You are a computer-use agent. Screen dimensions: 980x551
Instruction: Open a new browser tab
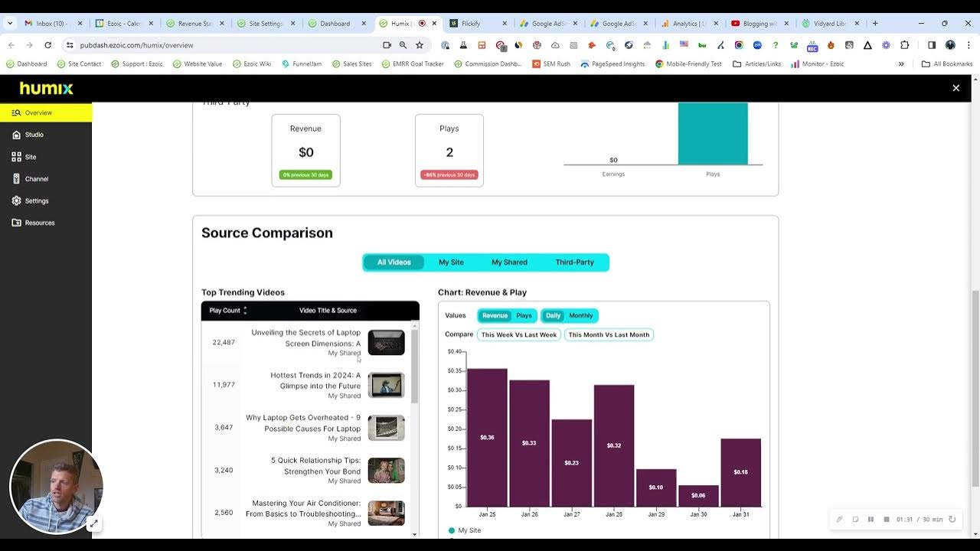click(875, 24)
